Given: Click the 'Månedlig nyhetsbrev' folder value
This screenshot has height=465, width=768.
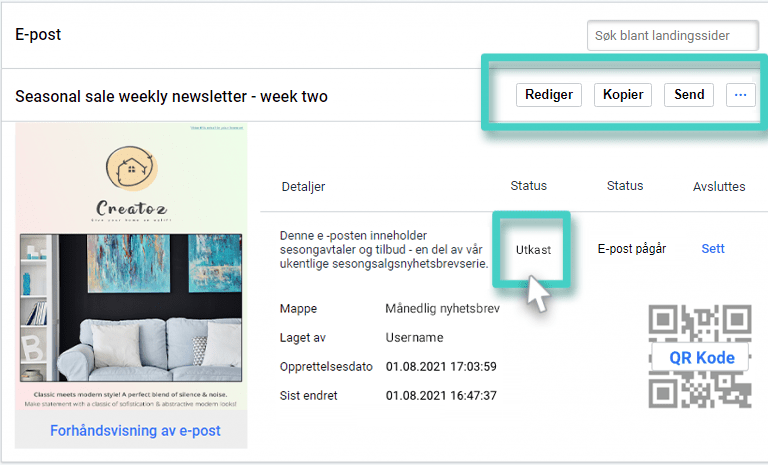Looking at the screenshot, I should click(442, 309).
